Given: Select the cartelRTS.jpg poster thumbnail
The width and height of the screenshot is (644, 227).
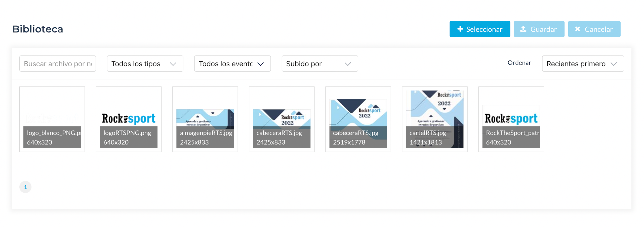Looking at the screenshot, I should (434, 119).
